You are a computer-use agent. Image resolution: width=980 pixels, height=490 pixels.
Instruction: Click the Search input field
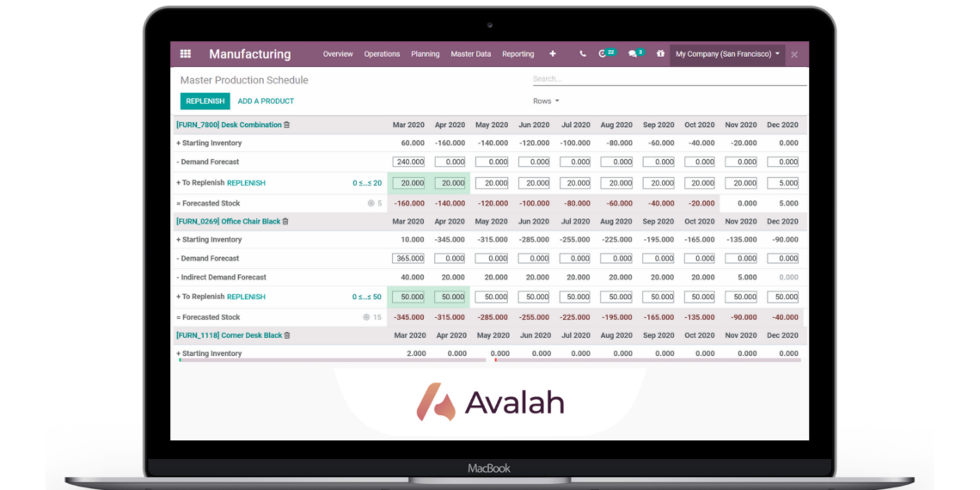click(x=669, y=79)
